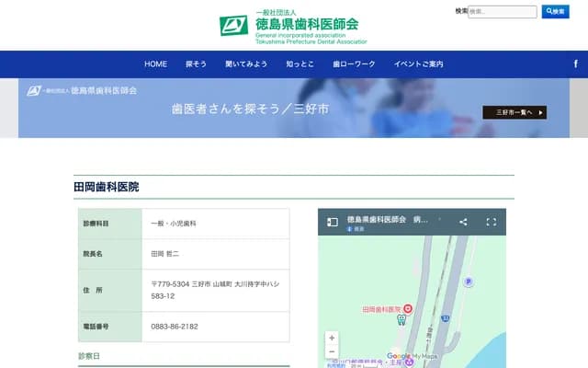Click the search input field
This screenshot has width=588, height=368.
[503, 12]
